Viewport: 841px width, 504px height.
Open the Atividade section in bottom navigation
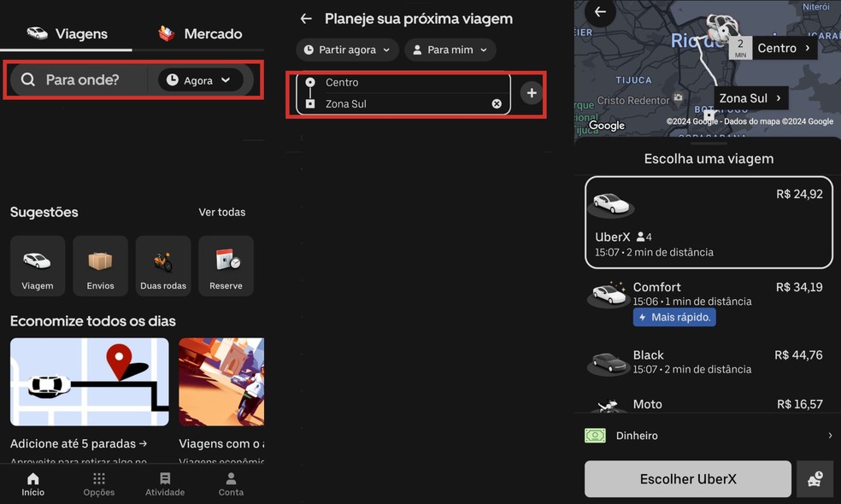click(165, 483)
